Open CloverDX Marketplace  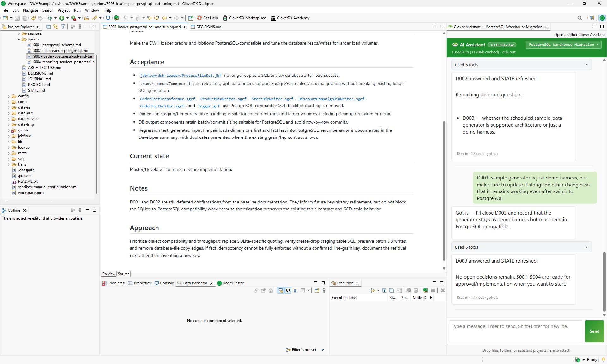(244, 18)
